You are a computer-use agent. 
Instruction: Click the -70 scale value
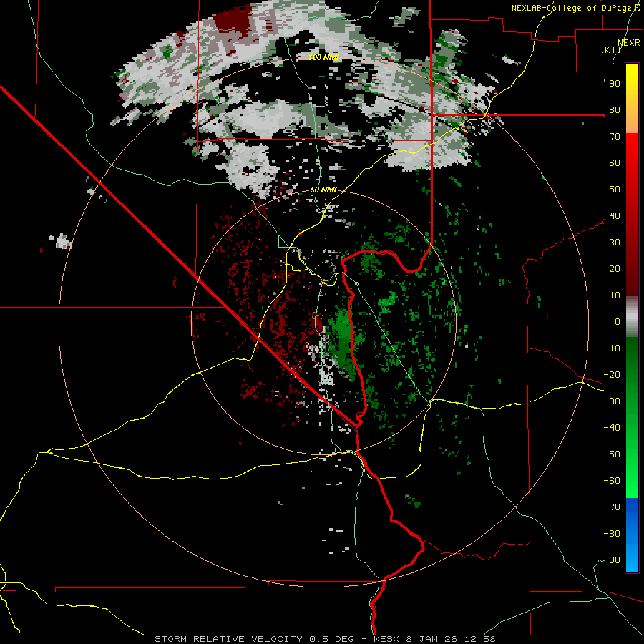point(612,507)
